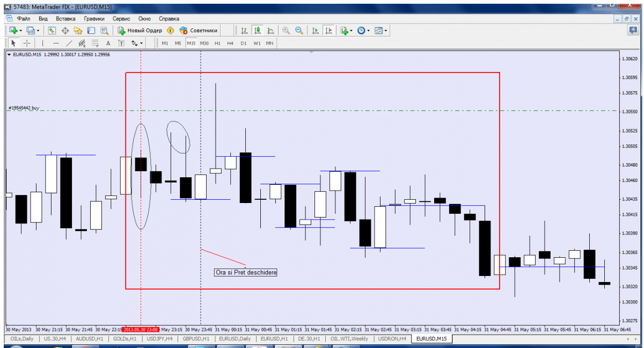644x348 pixels.
Task: Select the text label tool
Action: (x=108, y=43)
